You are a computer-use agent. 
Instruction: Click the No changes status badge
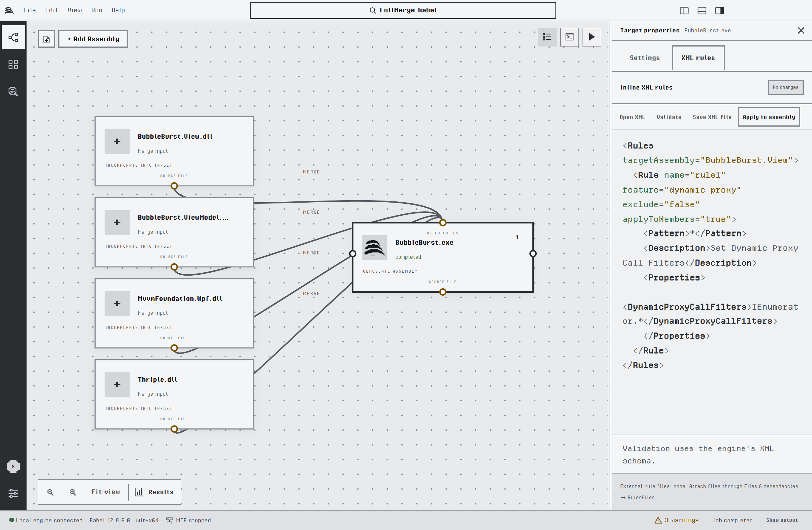pyautogui.click(x=786, y=87)
